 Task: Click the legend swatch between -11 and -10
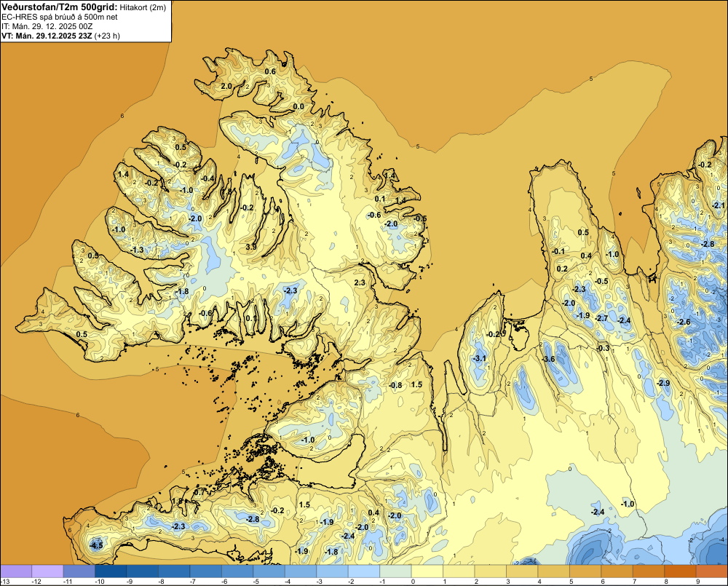coord(79,571)
